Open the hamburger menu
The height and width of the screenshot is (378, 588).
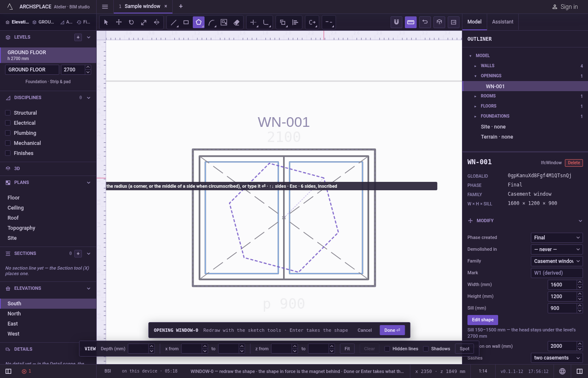point(105,6)
